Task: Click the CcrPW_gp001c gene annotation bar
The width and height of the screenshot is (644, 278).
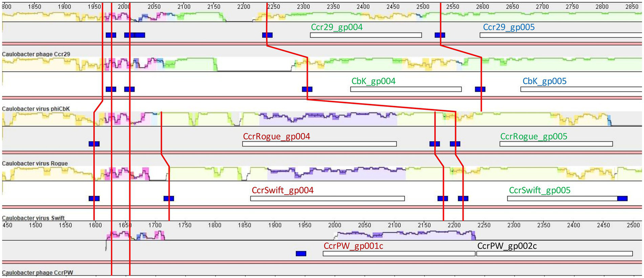Action: click(x=399, y=254)
